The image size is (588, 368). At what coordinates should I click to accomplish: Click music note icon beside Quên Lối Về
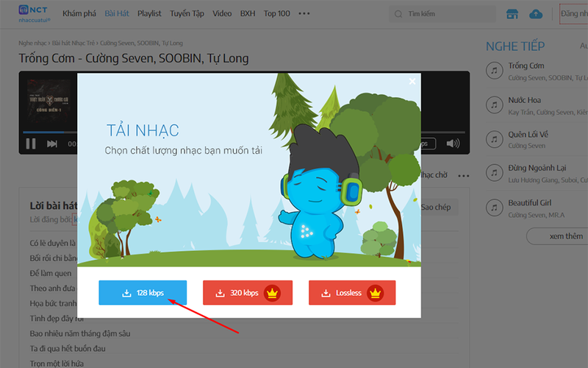pos(494,139)
